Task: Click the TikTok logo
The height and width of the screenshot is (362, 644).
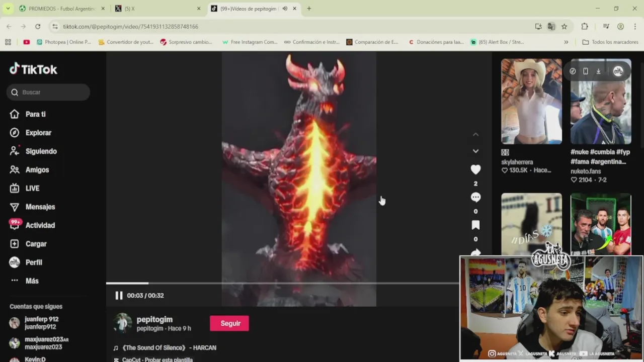Action: pos(33,69)
